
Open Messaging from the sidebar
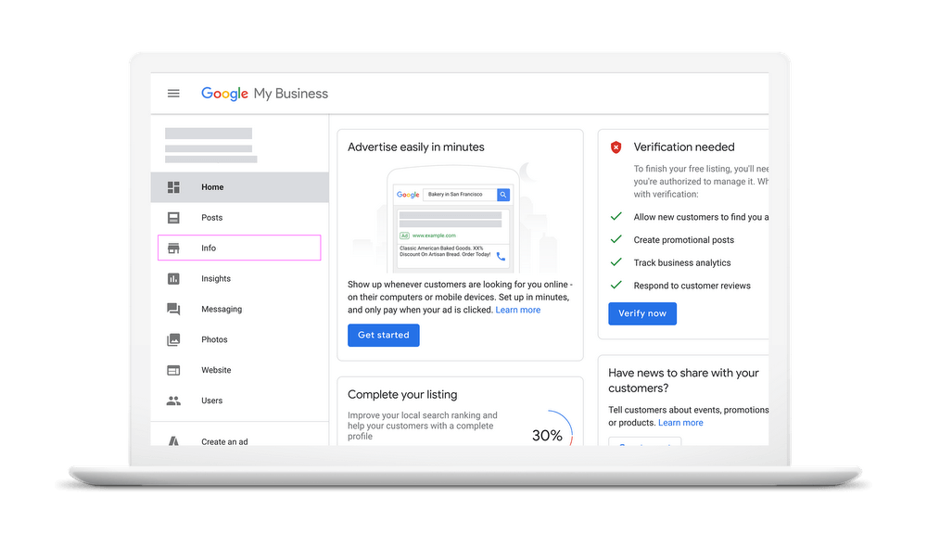(239, 310)
